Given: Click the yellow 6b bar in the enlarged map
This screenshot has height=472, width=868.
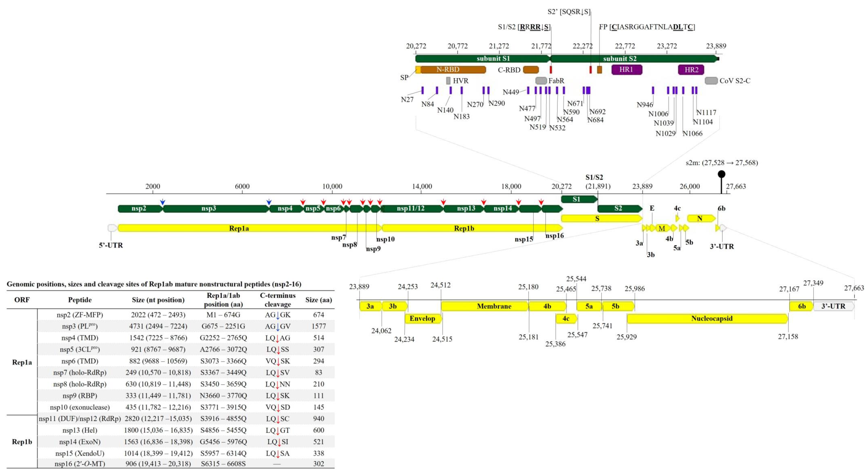Looking at the screenshot, I should coord(802,306).
